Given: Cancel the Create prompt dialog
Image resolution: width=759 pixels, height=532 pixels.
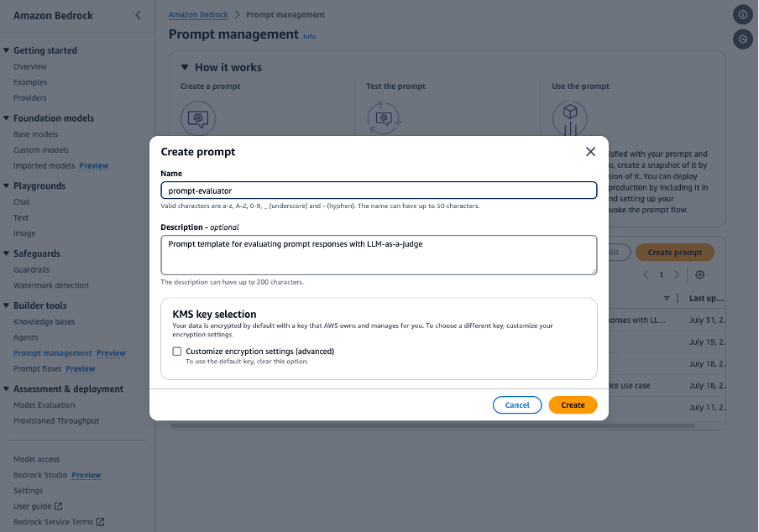Looking at the screenshot, I should (516, 404).
